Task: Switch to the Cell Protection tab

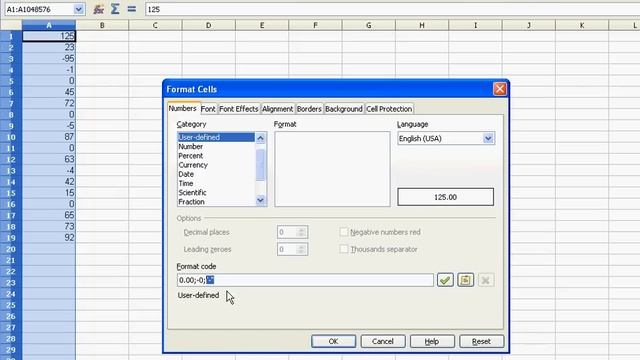Action: 389,109
